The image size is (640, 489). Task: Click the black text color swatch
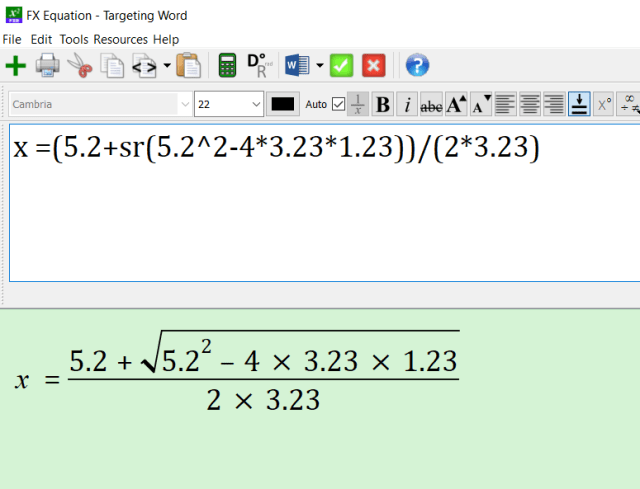[x=283, y=104]
